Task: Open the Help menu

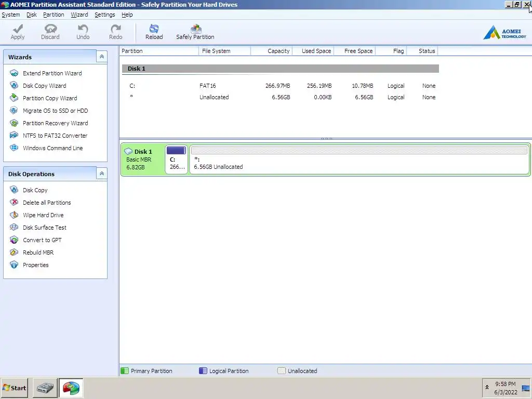Action: pos(127,15)
